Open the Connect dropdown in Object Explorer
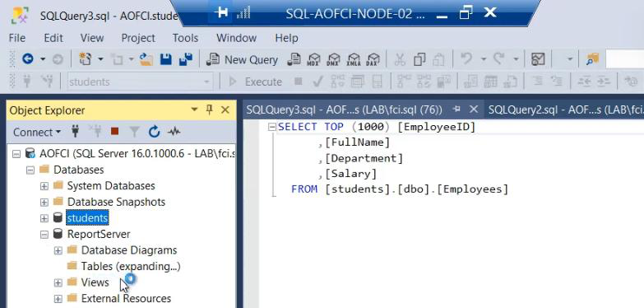This screenshot has height=308, width=644. [36, 132]
